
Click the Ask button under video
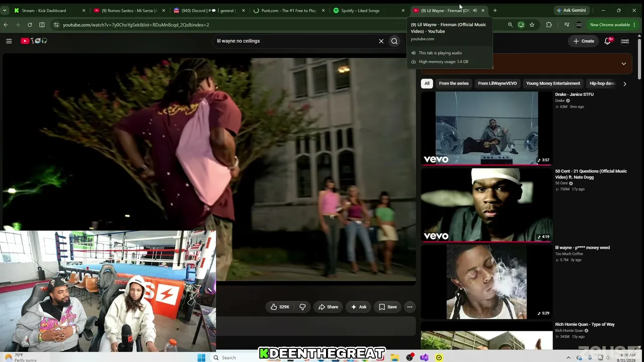click(358, 307)
